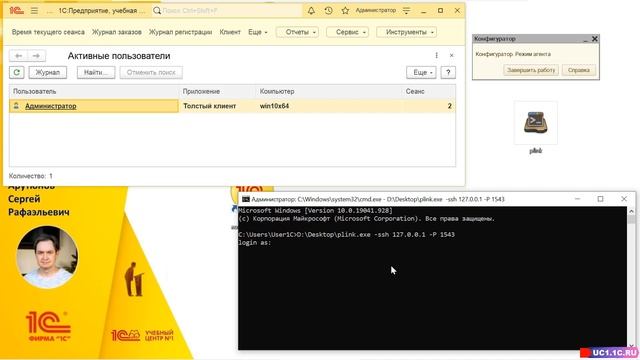Click the cmd scrollbar up arrow

pyautogui.click(x=631, y=211)
